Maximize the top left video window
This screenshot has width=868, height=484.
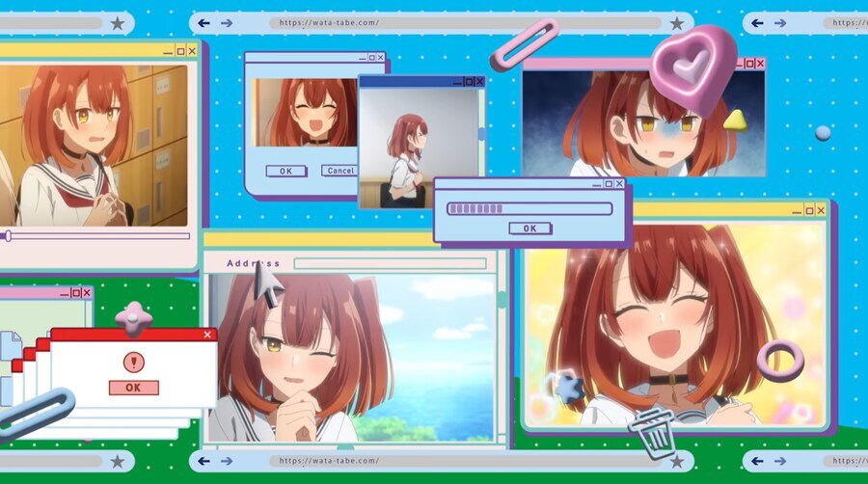tap(180, 51)
